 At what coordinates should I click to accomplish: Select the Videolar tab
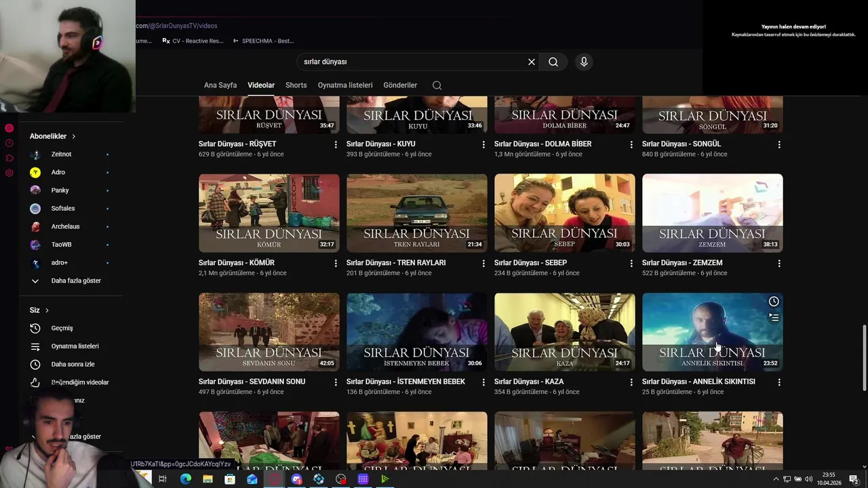(261, 85)
